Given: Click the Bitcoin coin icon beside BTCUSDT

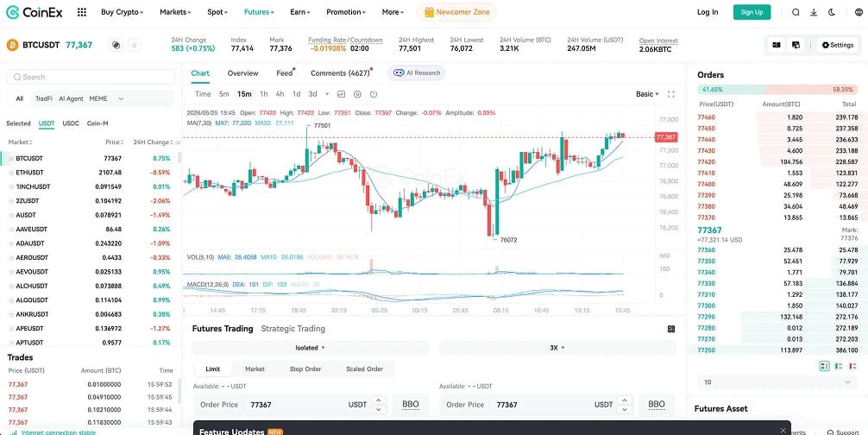Looking at the screenshot, I should (12, 46).
